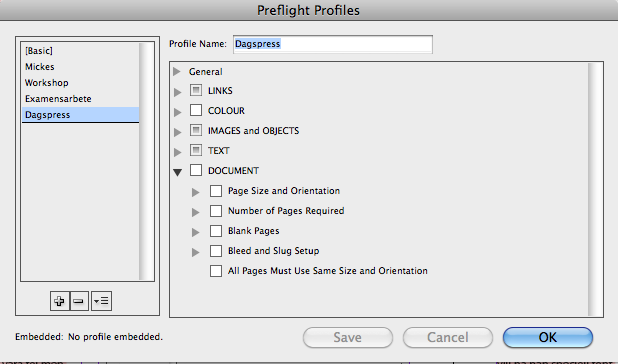Expand the General section triangle
The width and height of the screenshot is (618, 364).
(177, 71)
